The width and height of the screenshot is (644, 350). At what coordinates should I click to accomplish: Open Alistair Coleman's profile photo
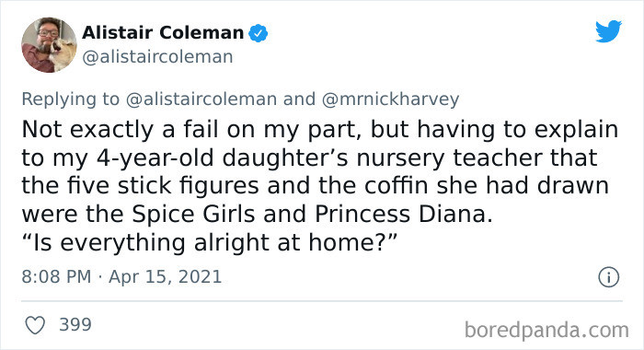[x=49, y=45]
